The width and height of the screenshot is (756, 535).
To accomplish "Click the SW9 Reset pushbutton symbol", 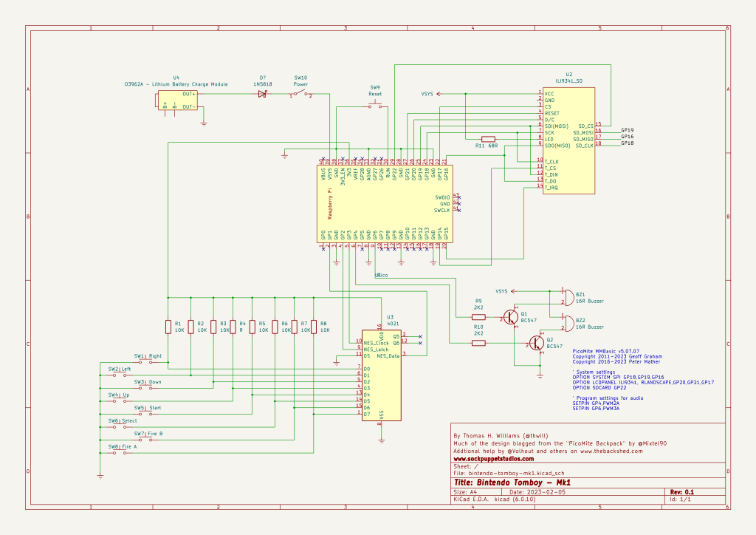I will point(375,106).
